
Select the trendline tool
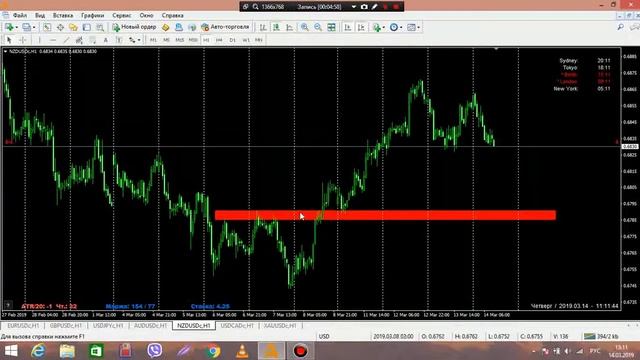[x=66, y=40]
